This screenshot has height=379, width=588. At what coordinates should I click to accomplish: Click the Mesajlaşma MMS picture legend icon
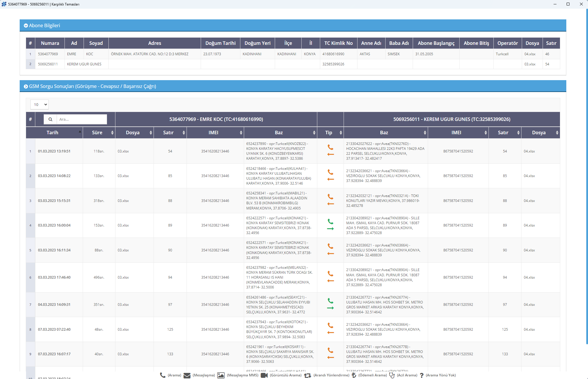coord(221,375)
